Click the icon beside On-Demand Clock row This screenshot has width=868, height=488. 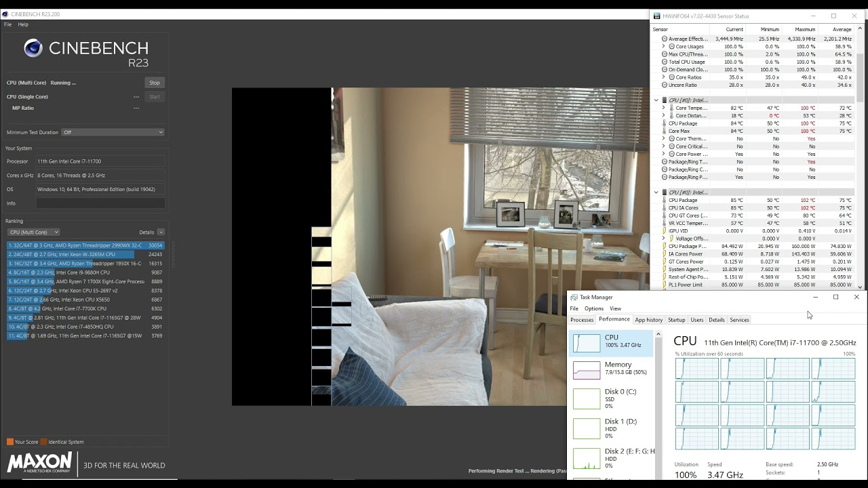pos(665,69)
